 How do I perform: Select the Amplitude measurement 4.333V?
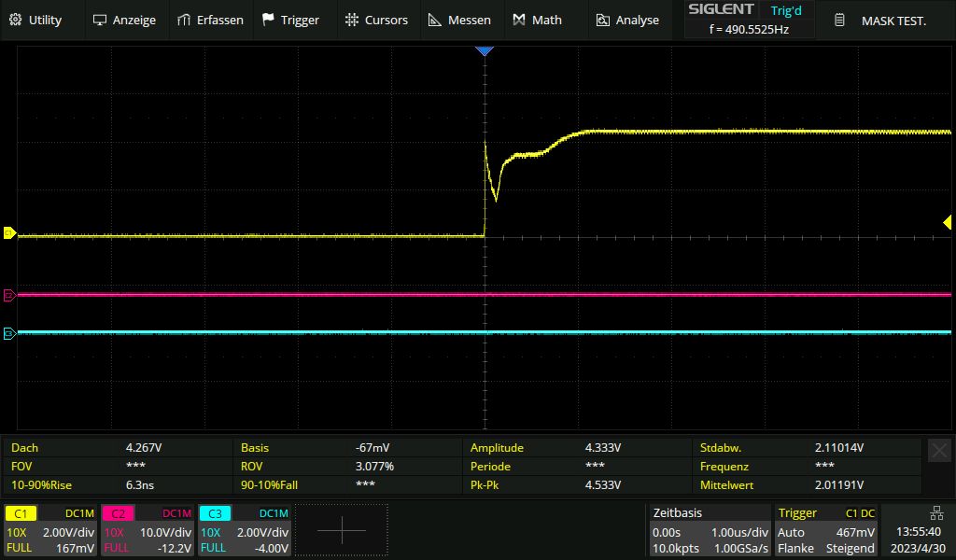coord(577,447)
